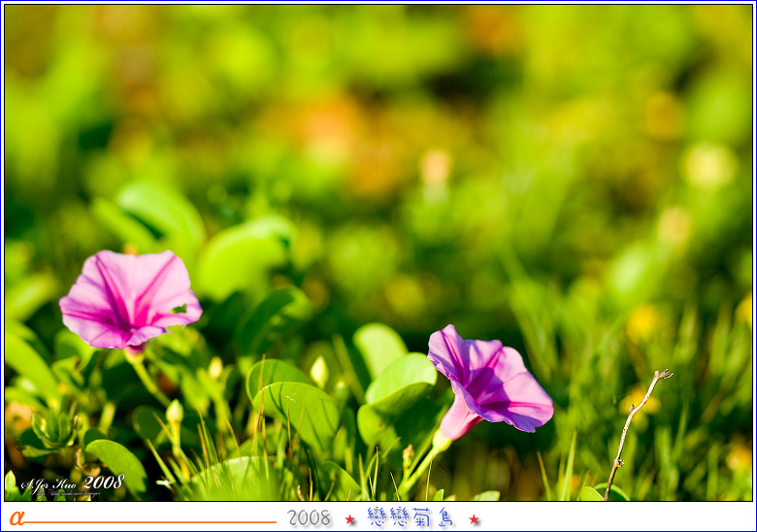Screen dimensions: 757x532
Task: Click the gray '2008' text in the caption bar
Action: (x=309, y=518)
